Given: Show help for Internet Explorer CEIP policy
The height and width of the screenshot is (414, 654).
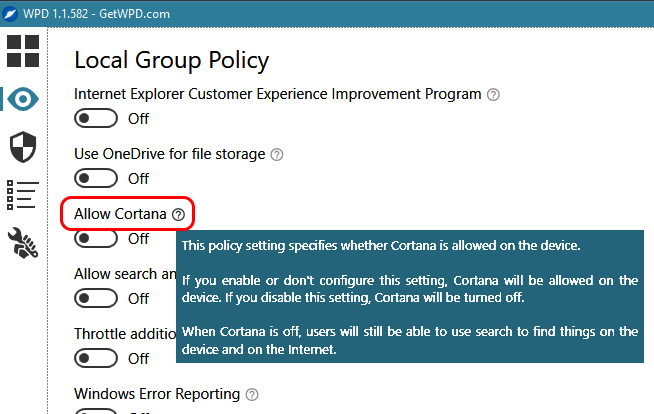Looking at the screenshot, I should point(492,95).
